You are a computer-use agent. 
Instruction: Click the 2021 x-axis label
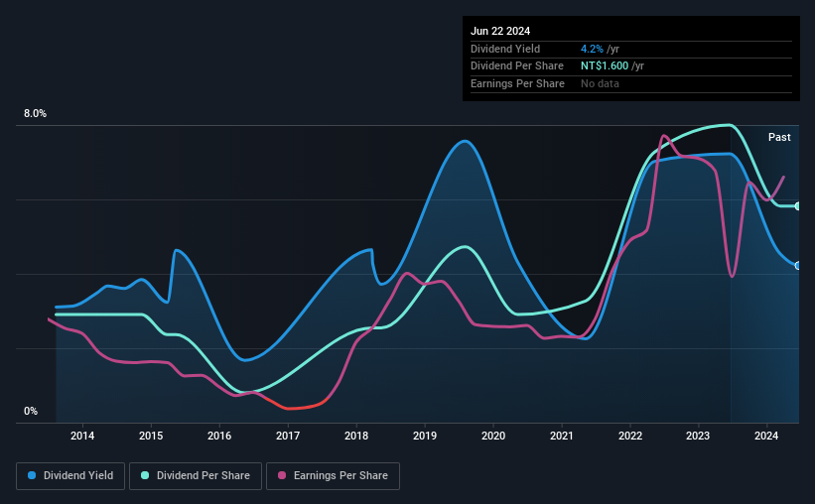pos(561,436)
